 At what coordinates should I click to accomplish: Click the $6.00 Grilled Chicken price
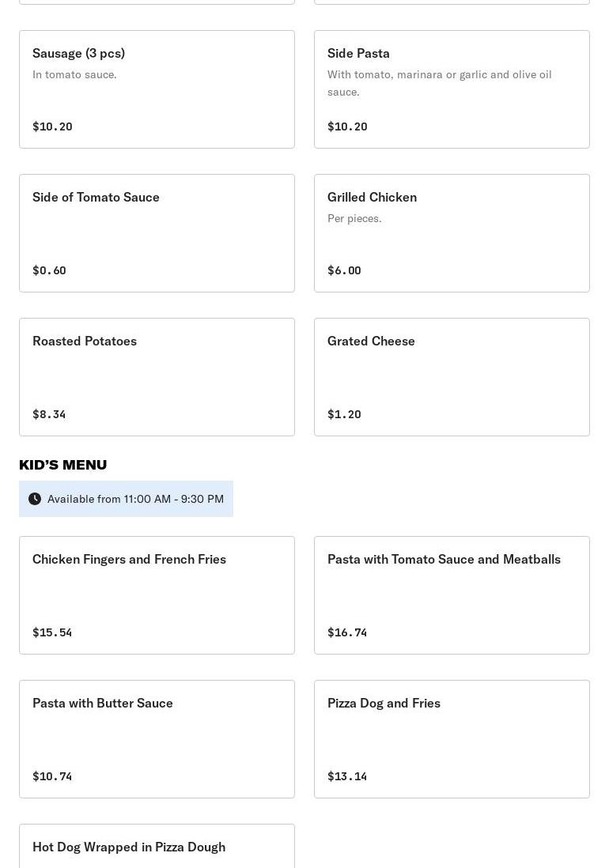[344, 270]
